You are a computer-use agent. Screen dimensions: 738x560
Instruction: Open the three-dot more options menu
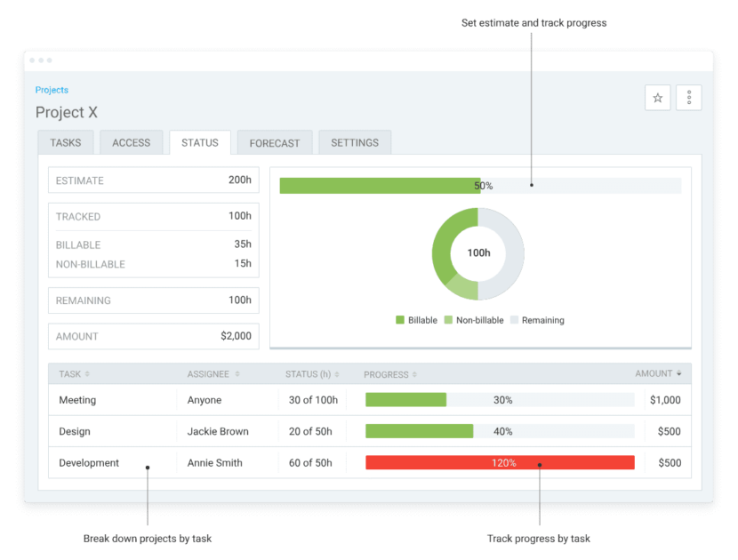pos(689,98)
